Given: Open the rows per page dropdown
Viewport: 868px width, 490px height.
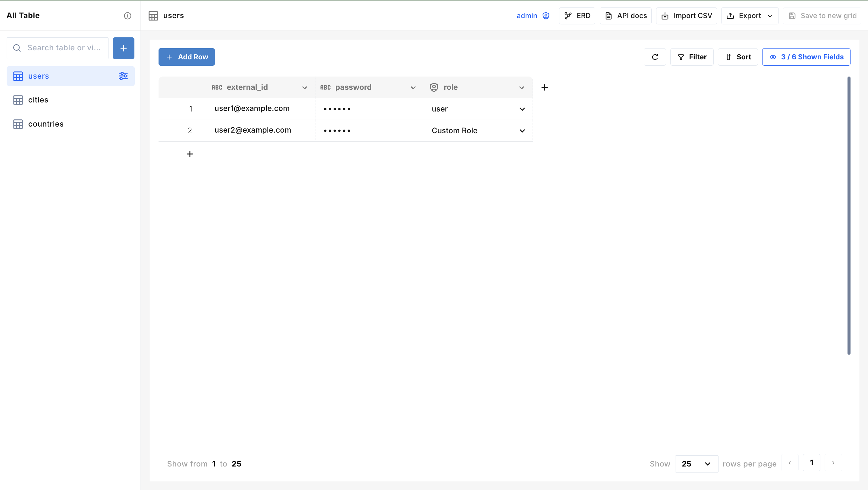Looking at the screenshot, I should pos(696,464).
